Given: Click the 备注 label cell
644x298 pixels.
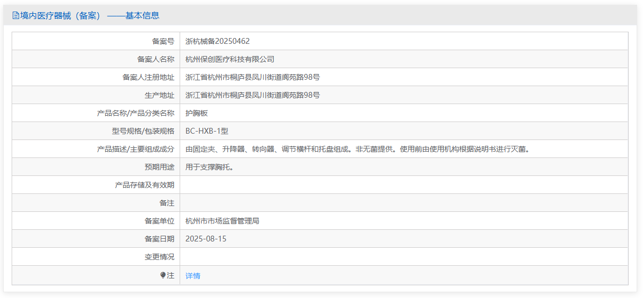Looking at the screenshot, I should click(96, 203).
